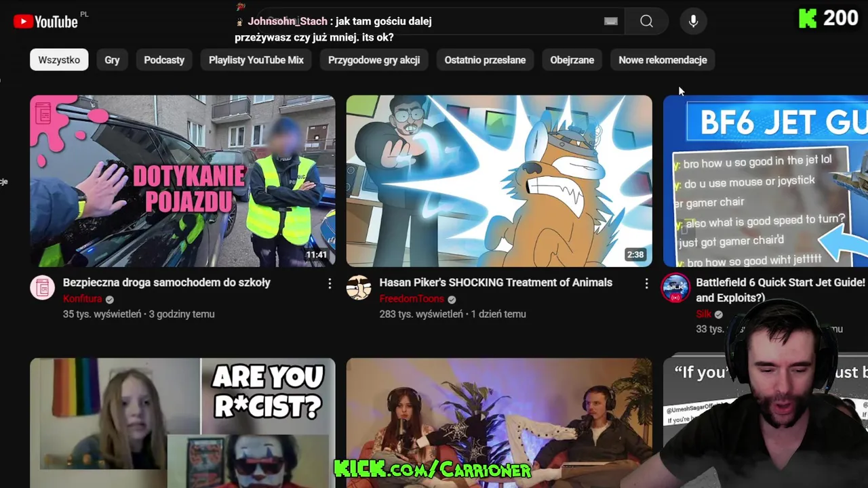Visit the FreedomToons channel name link
This screenshot has width=868, height=488.
pyautogui.click(x=412, y=299)
